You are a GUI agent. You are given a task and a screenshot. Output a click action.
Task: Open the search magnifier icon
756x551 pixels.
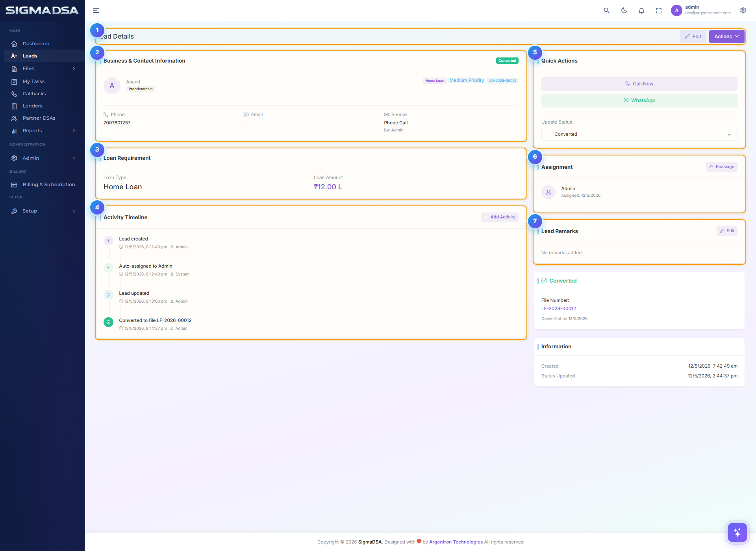[x=606, y=11]
